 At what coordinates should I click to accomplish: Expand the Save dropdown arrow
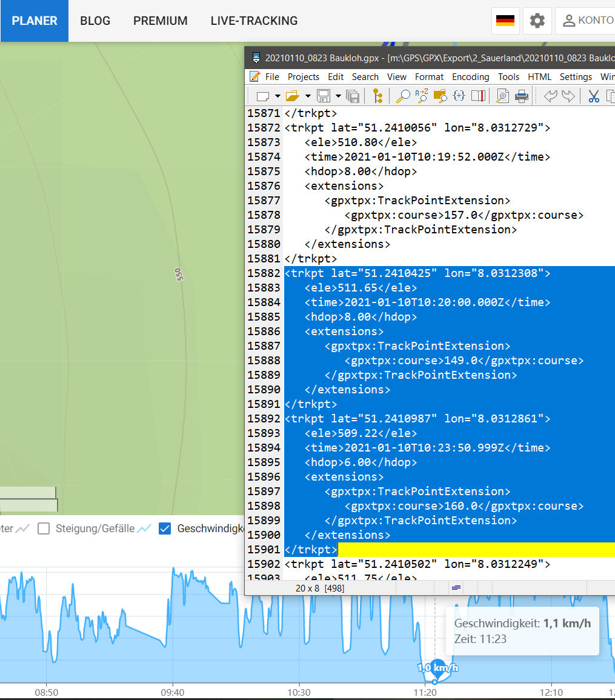(x=338, y=96)
